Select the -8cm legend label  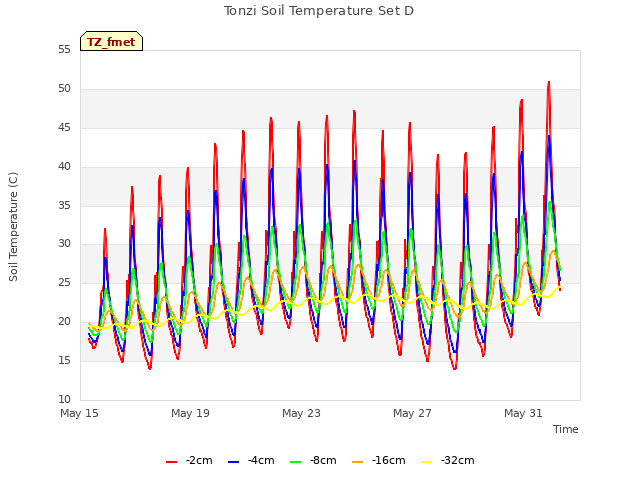(x=323, y=460)
